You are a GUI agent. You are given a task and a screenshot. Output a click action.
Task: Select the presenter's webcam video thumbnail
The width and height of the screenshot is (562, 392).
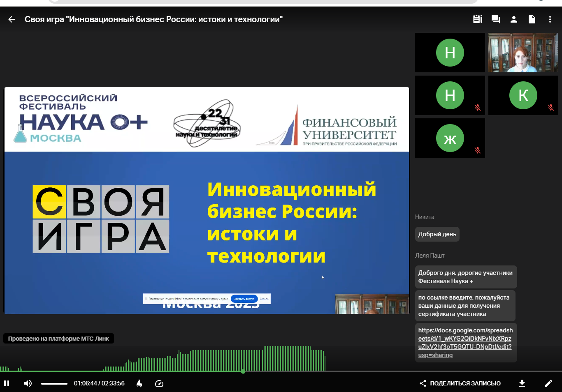(x=523, y=53)
